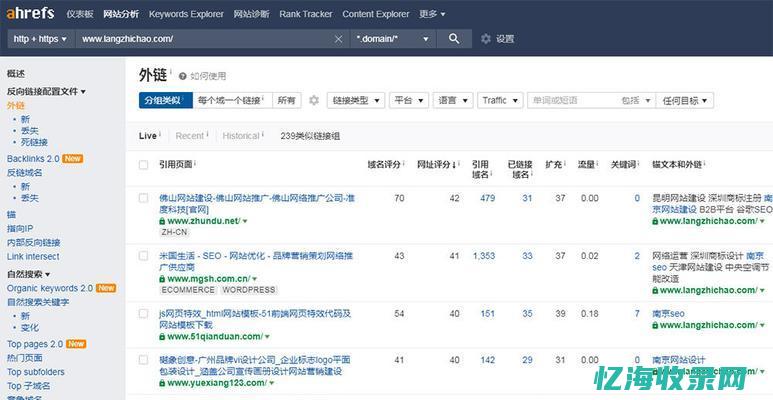The width and height of the screenshot is (773, 400).
Task: Open 概述 in the sidebar
Action: [16, 73]
